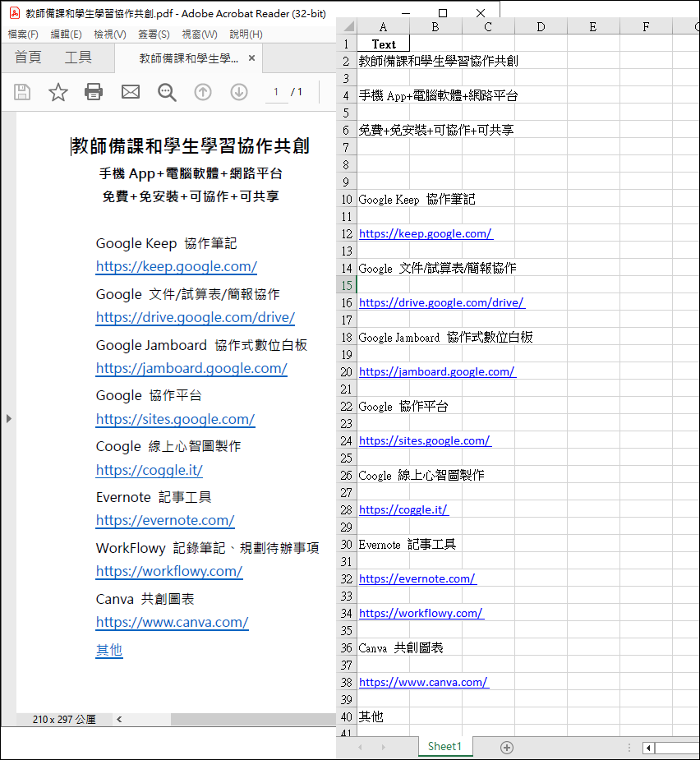Image resolution: width=700 pixels, height=760 pixels.
Task: Expand the left navigation pane in Acrobat
Action: [x=9, y=418]
